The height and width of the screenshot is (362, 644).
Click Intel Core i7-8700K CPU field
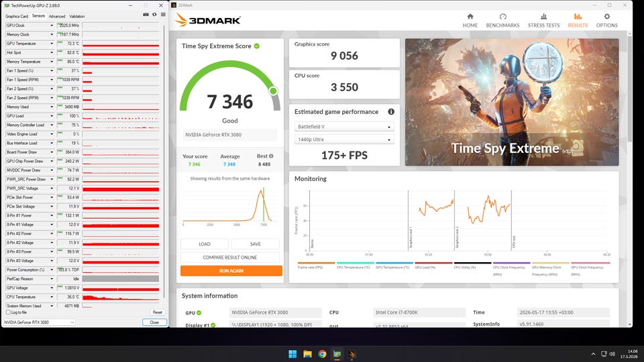(419, 312)
